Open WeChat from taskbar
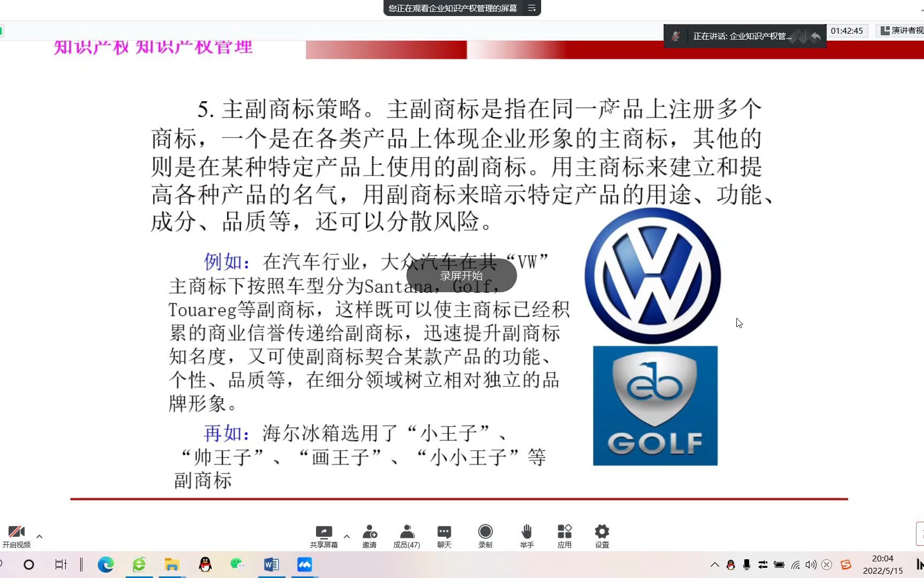This screenshot has width=924, height=578. (238, 565)
